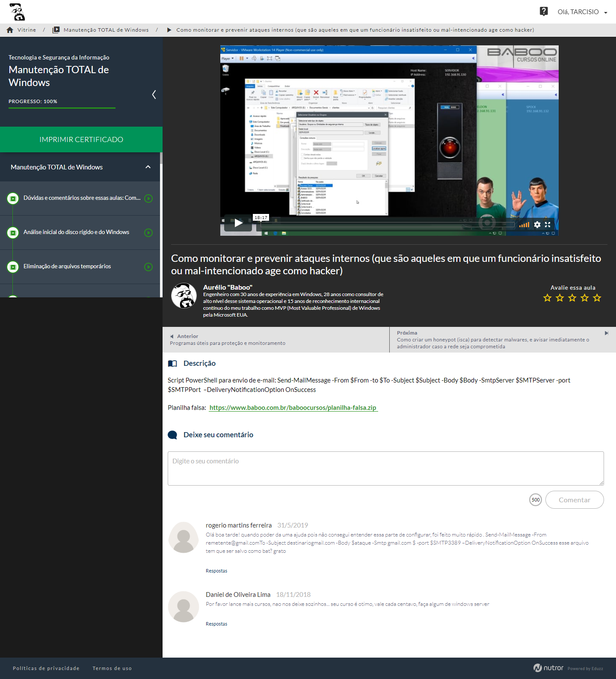This screenshot has width=616, height=679.
Task: Give the lesson a three-star rating
Action: [572, 298]
